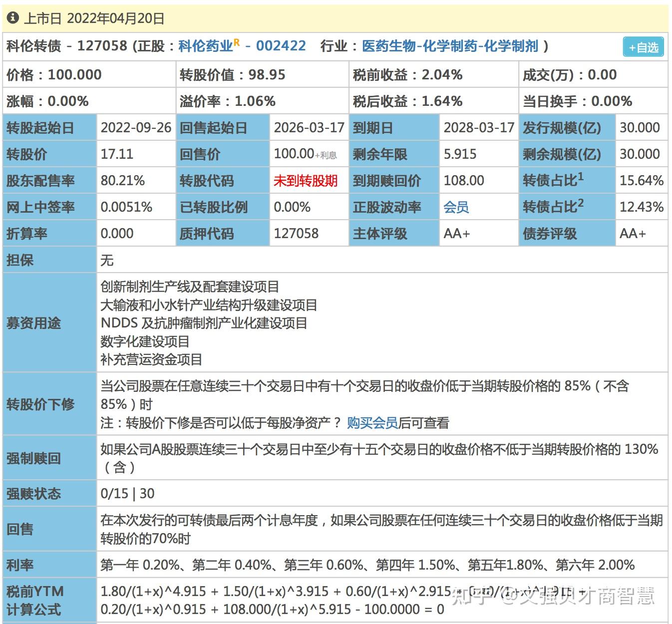Open industry link 医药生物-化学制药-化学制剂
The width and height of the screenshot is (672, 624).
(450, 46)
